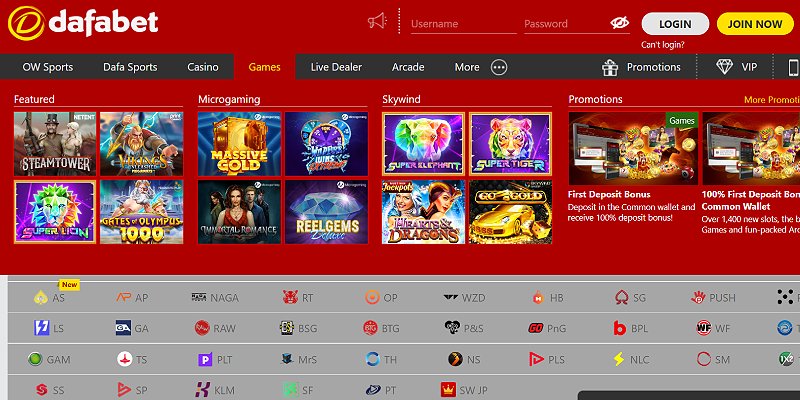Expand the More menu ellipsis icon
This screenshot has height=400, width=800.
(x=499, y=67)
